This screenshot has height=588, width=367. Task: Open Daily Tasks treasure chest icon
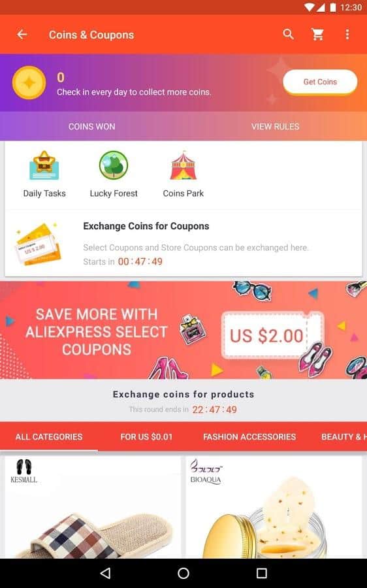tap(44, 165)
